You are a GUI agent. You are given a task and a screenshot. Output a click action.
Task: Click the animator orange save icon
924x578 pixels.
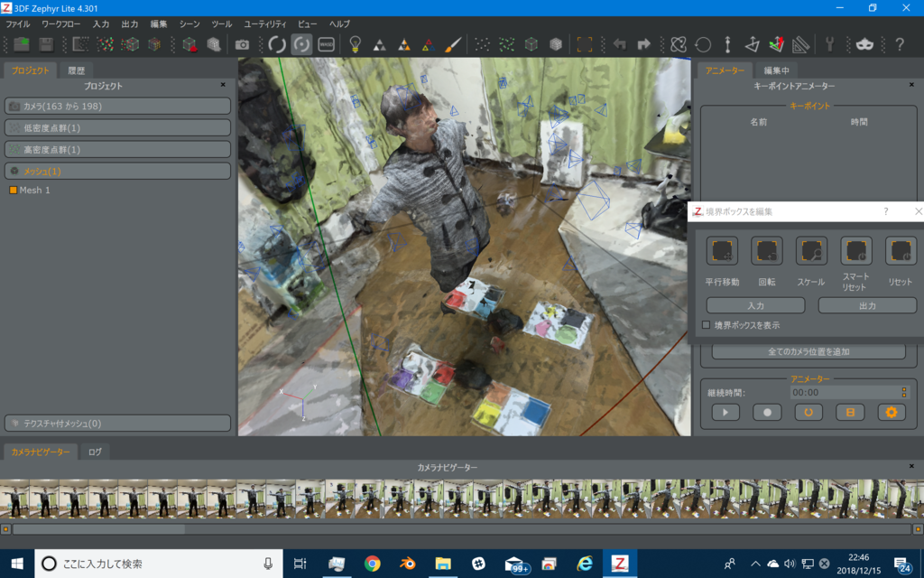click(850, 412)
